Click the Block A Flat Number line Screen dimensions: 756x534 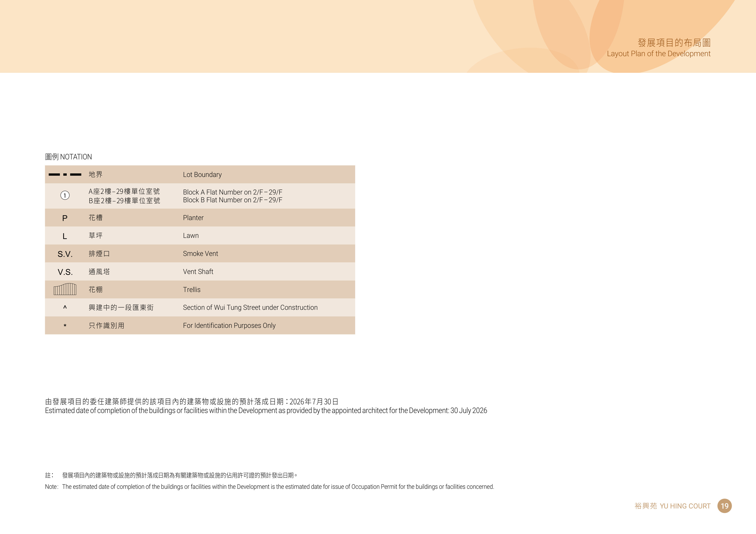(232, 192)
